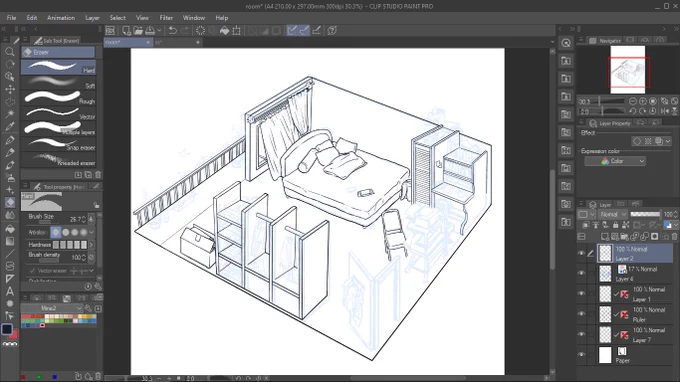The image size is (680, 382).
Task: Open the blending mode Normal dropdown
Action: pos(613,214)
